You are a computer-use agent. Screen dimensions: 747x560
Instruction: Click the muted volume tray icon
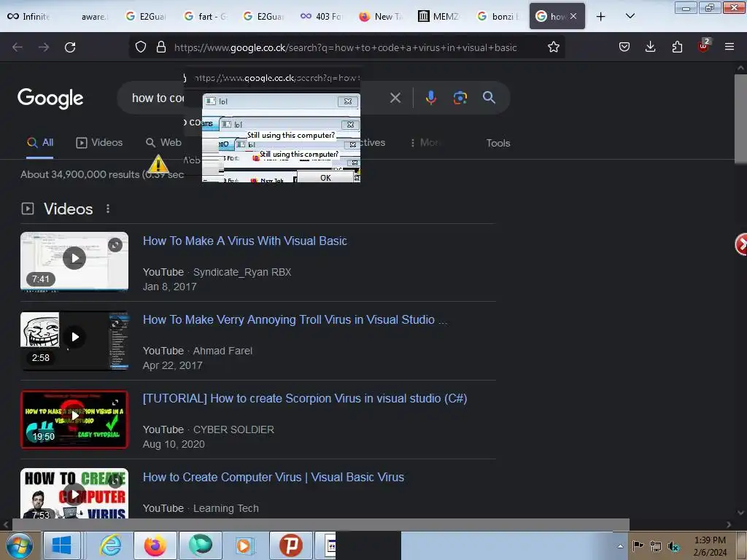click(x=673, y=546)
